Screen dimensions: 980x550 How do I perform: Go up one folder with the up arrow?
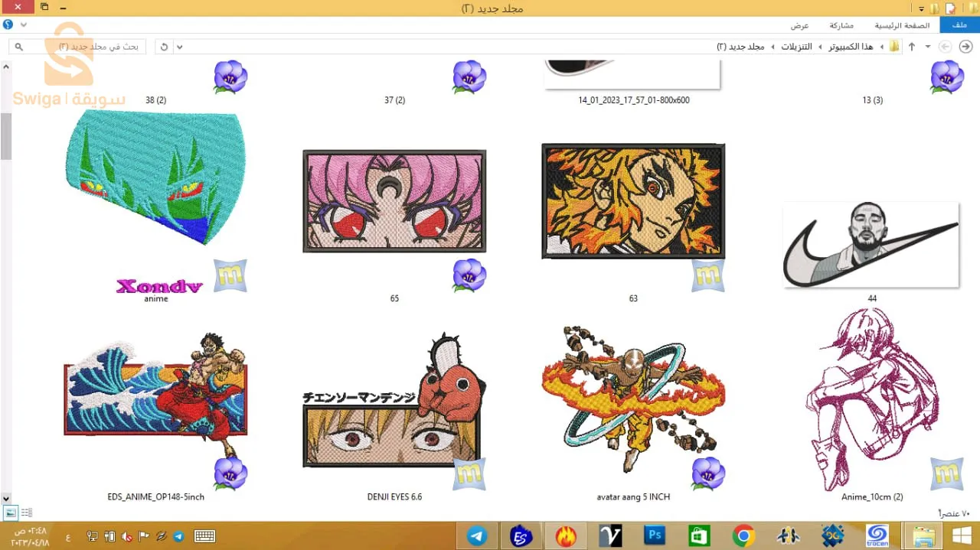tap(911, 47)
